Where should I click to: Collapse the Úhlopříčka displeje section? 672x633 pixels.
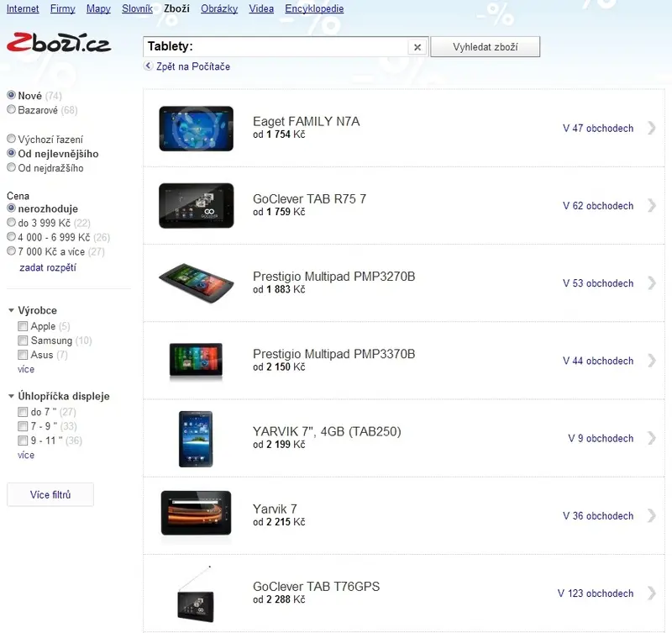(11, 396)
